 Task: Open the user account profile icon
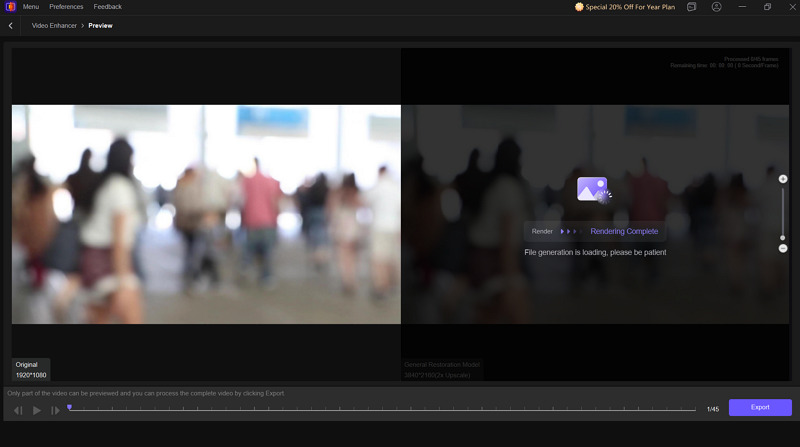point(716,7)
